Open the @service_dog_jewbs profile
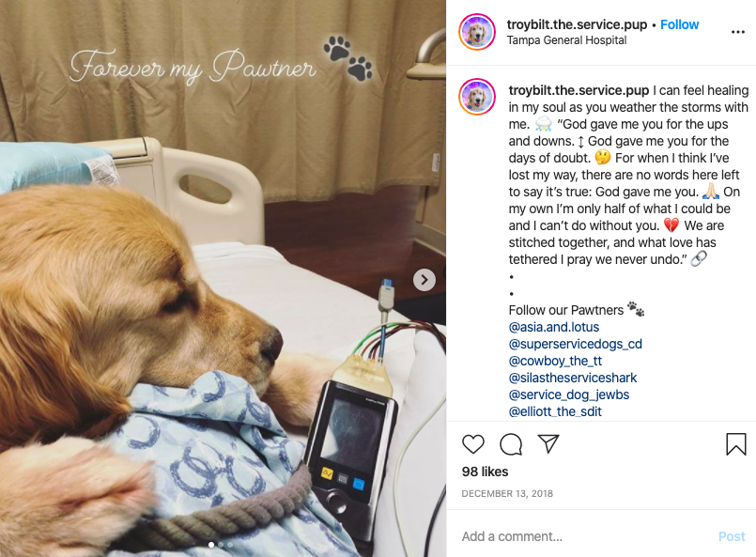The height and width of the screenshot is (557, 756). point(568,395)
